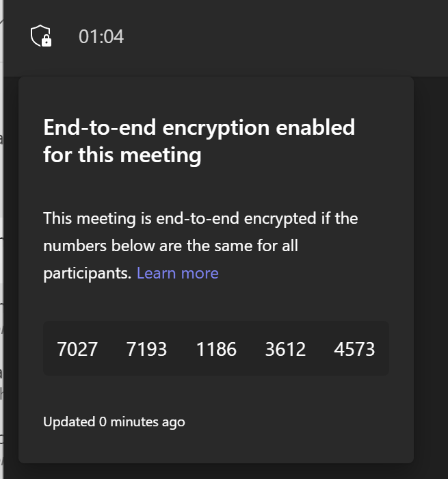Click the 3612 security code group
The width and height of the screenshot is (448, 479).
point(285,349)
